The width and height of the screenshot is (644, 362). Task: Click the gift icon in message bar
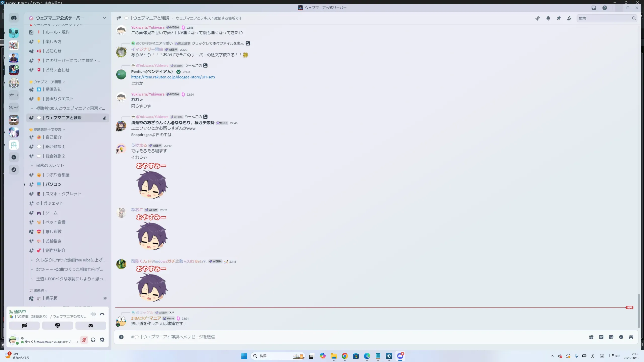click(591, 337)
